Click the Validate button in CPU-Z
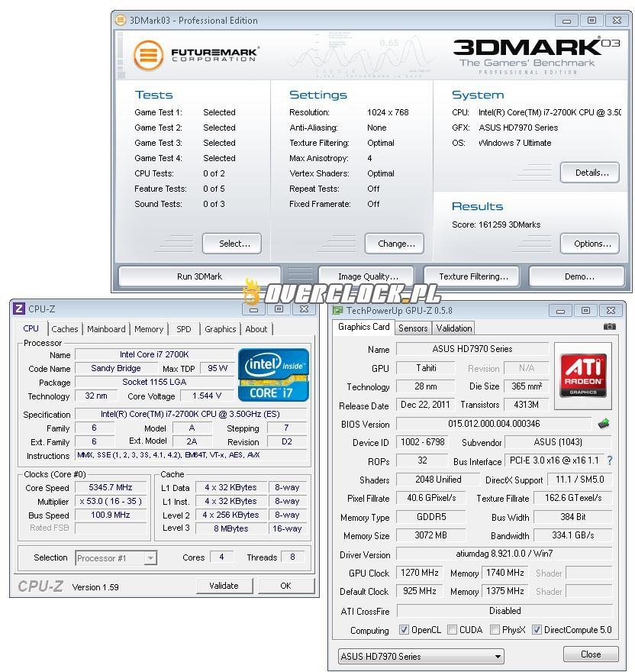The image size is (635, 672). [x=224, y=586]
